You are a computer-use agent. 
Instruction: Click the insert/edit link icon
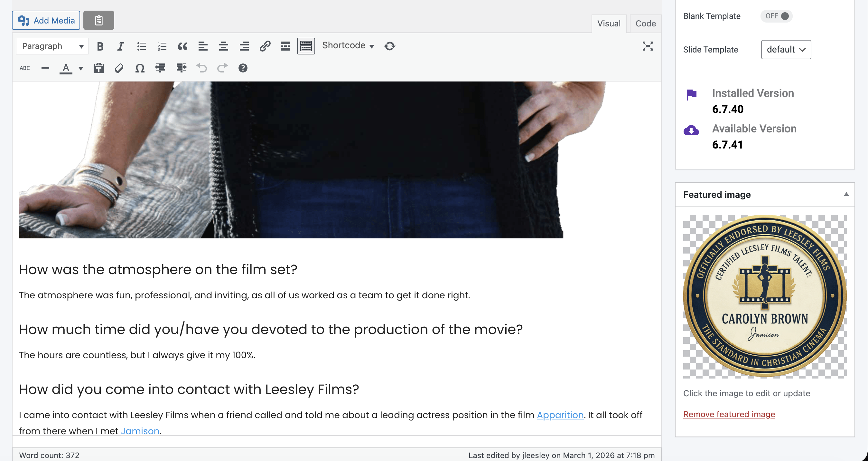tap(265, 46)
